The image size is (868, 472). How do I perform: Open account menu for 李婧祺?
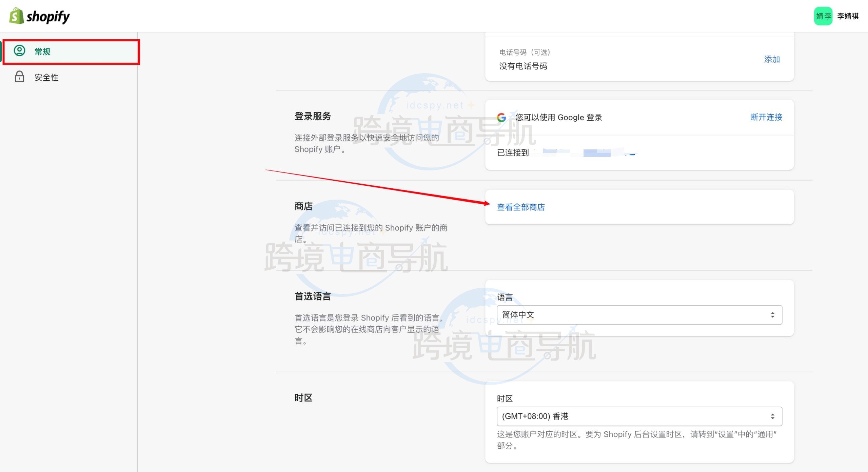pos(848,16)
